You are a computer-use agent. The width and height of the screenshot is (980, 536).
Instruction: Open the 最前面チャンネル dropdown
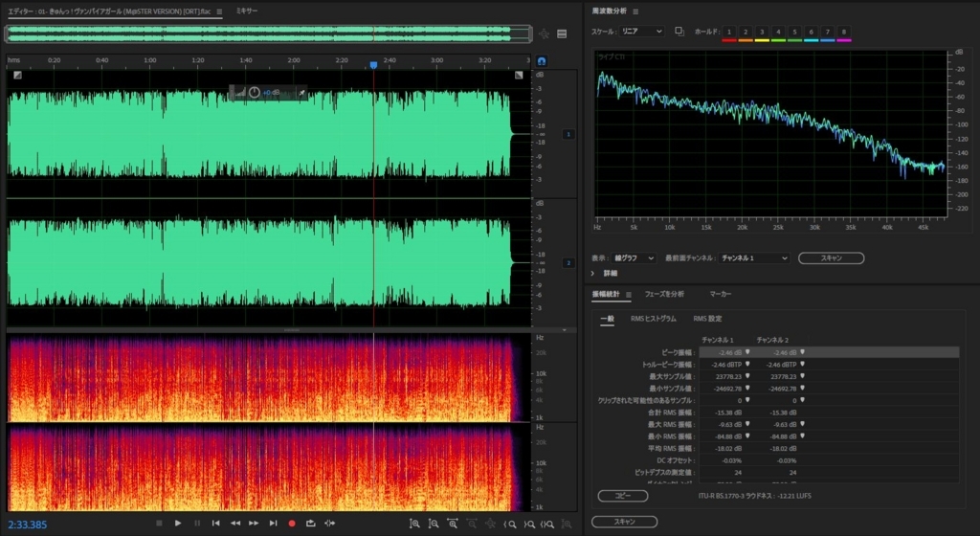(x=754, y=258)
